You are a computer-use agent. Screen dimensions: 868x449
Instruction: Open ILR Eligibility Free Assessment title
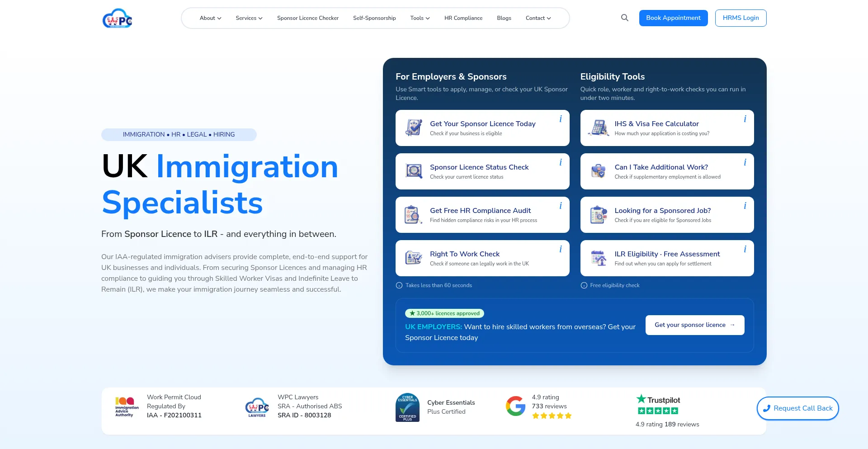[x=667, y=254]
